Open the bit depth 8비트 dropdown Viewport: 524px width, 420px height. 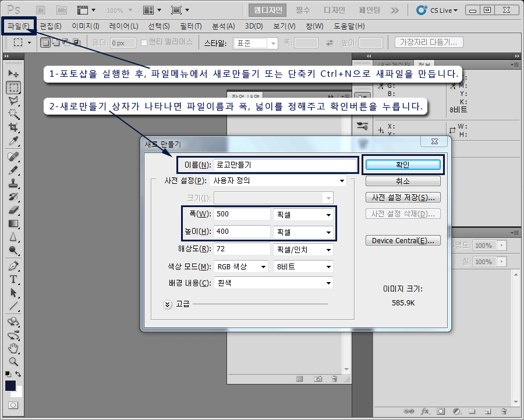303,267
